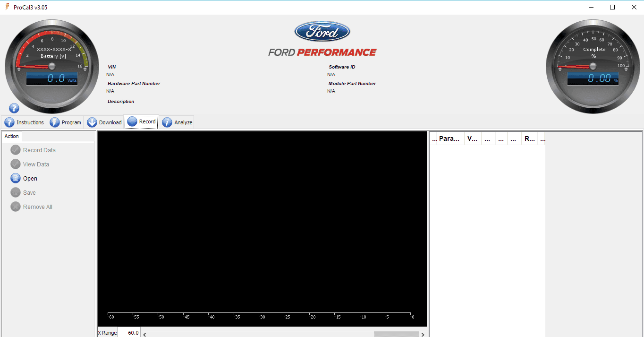This screenshot has width=644, height=337.
Task: Click the Save action
Action: tap(23, 193)
